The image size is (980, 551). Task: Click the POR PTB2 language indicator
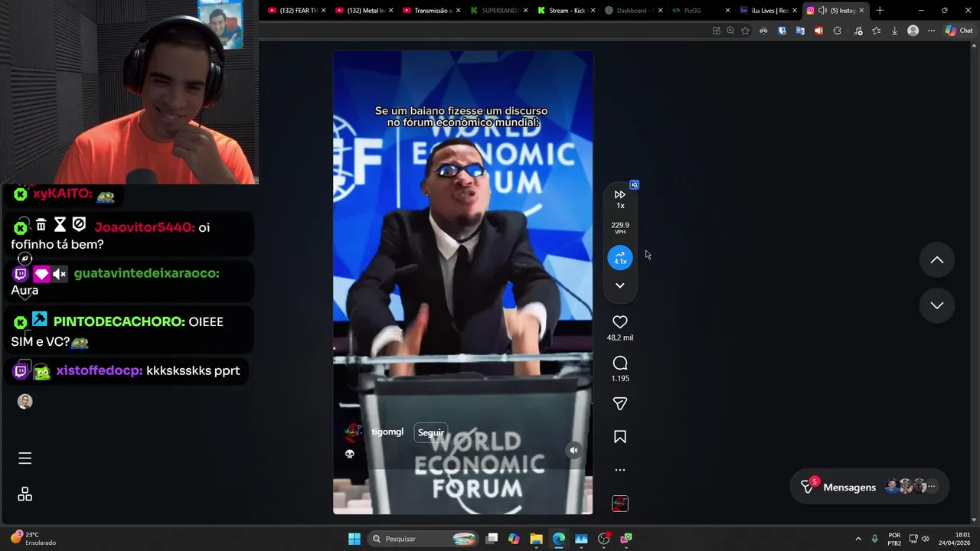[x=894, y=539]
